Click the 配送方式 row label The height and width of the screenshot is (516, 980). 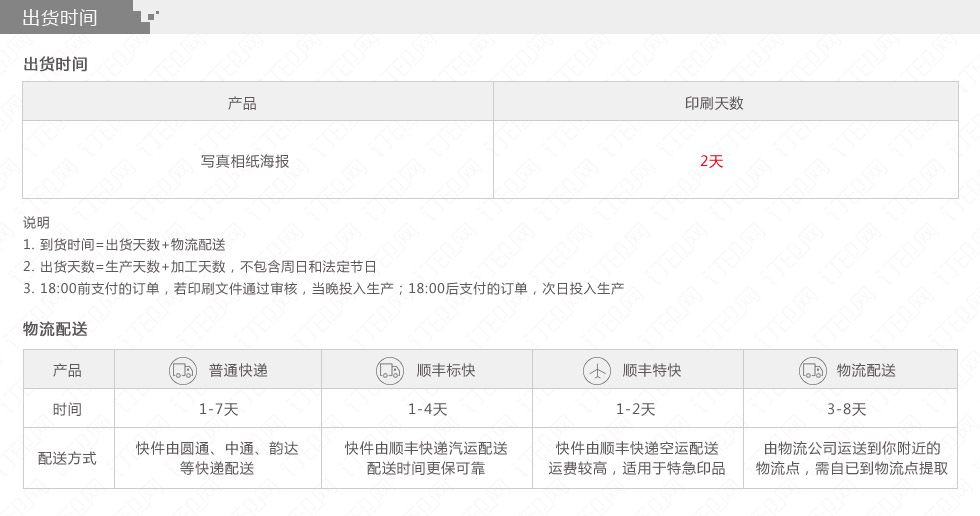67,458
